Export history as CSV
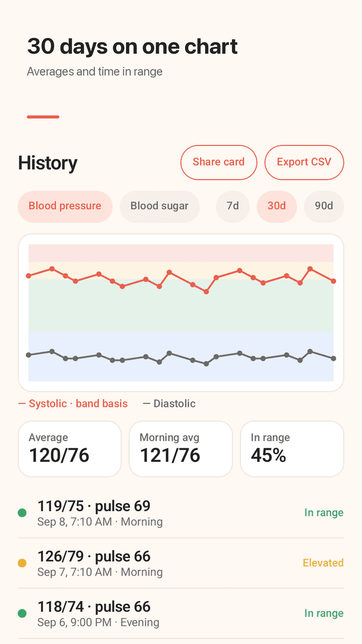This screenshot has width=362, height=644. [304, 162]
